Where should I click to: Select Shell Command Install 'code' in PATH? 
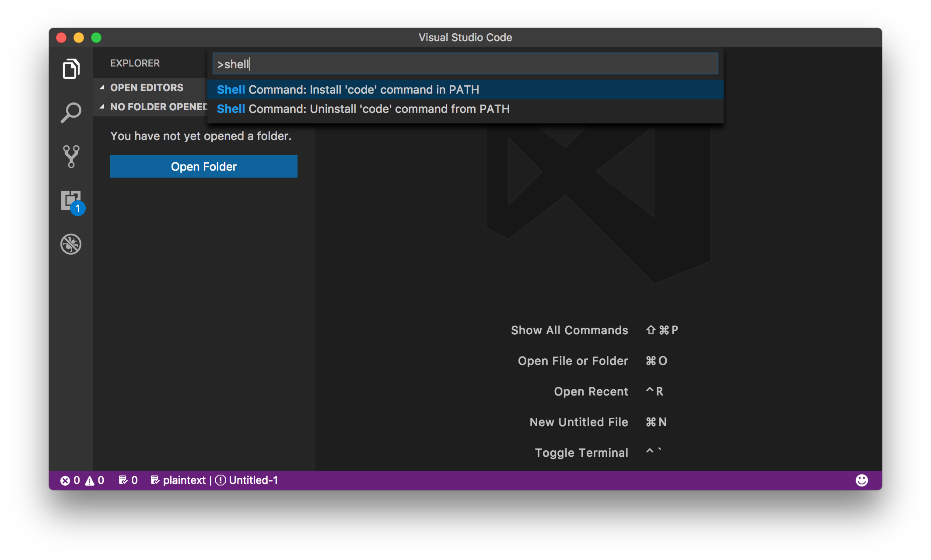point(463,88)
